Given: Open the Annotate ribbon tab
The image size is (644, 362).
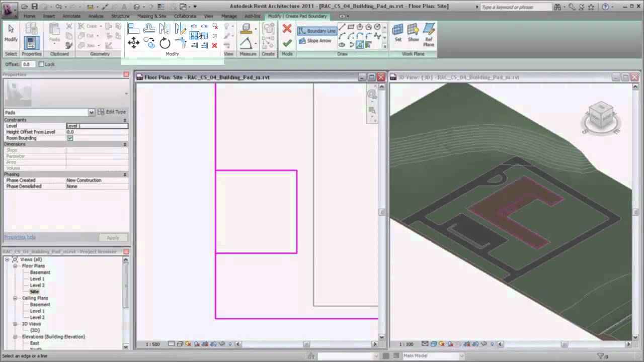Looking at the screenshot, I should (x=71, y=16).
